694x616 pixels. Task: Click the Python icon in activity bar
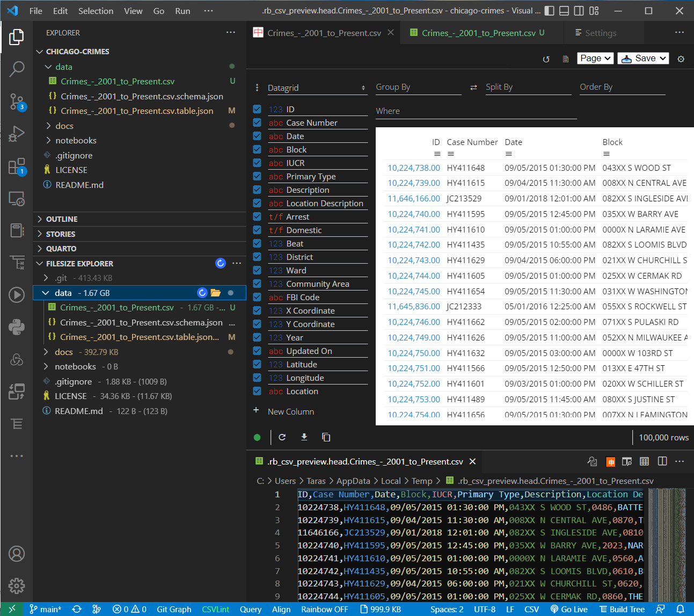pos(17,327)
